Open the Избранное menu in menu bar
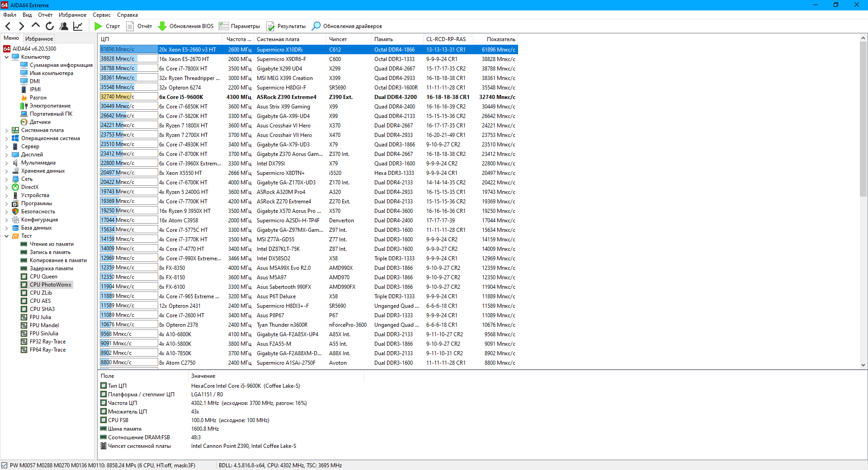 pos(72,15)
